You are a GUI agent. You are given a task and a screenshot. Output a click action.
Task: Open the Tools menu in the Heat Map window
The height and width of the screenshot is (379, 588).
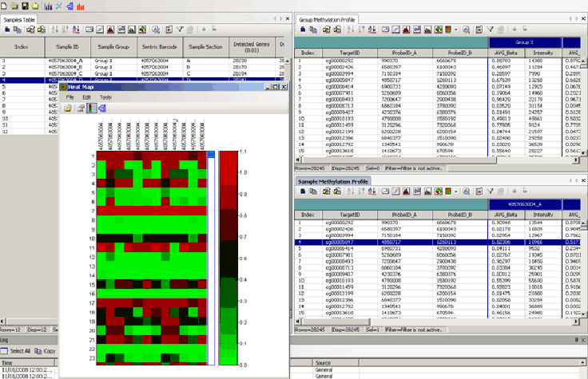105,97
